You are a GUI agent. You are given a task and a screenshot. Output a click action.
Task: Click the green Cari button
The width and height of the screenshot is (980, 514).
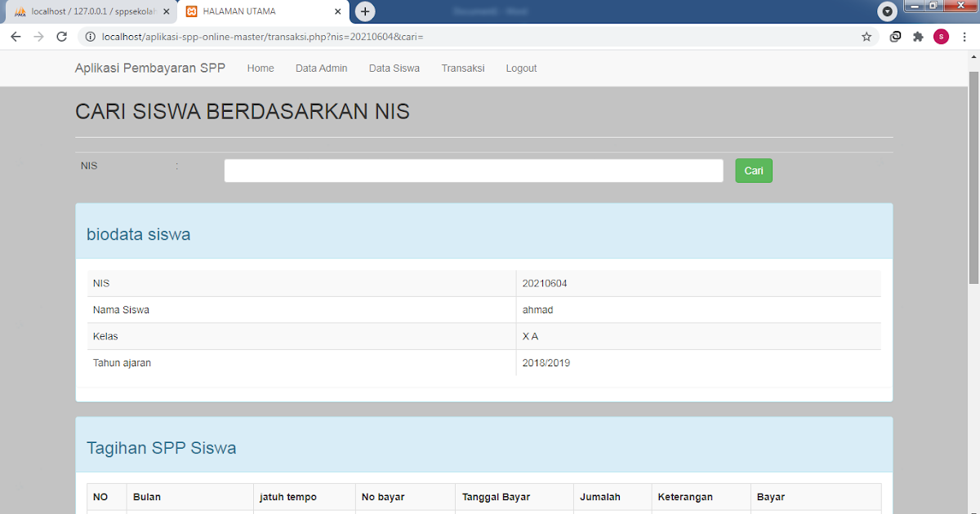click(753, 170)
